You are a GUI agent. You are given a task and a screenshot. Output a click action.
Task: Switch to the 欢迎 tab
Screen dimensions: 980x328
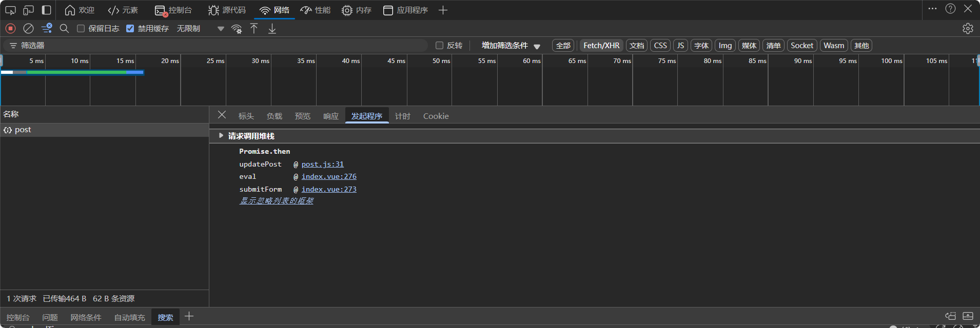tap(80, 10)
